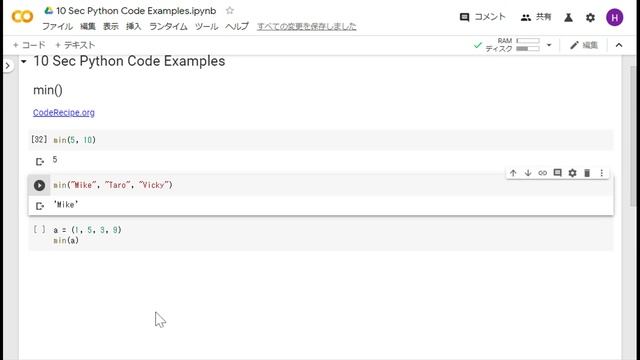The image size is (640, 360).
Task: Open the ヘルプ menu
Action: 237,27
